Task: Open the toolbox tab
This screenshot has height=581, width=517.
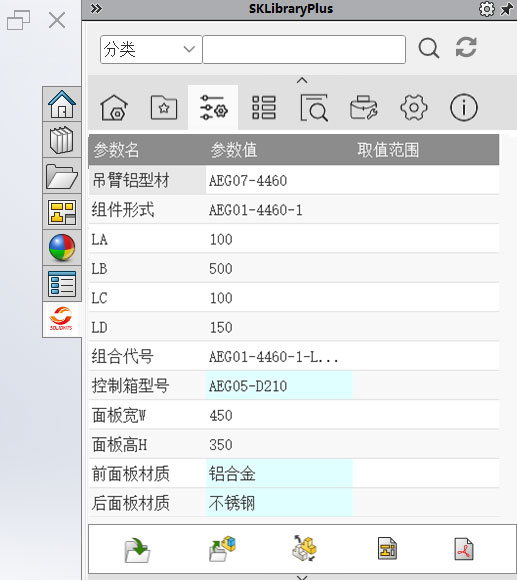Action: 364,107
